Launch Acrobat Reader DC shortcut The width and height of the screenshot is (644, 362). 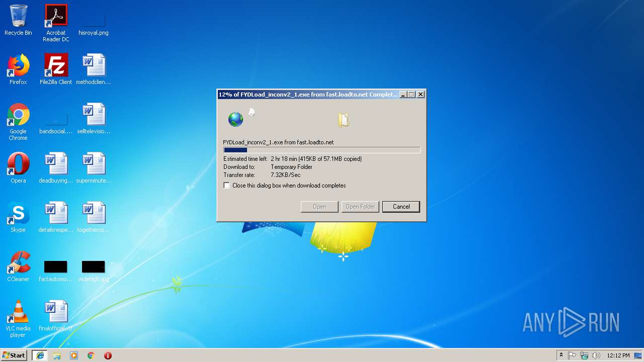click(x=56, y=23)
